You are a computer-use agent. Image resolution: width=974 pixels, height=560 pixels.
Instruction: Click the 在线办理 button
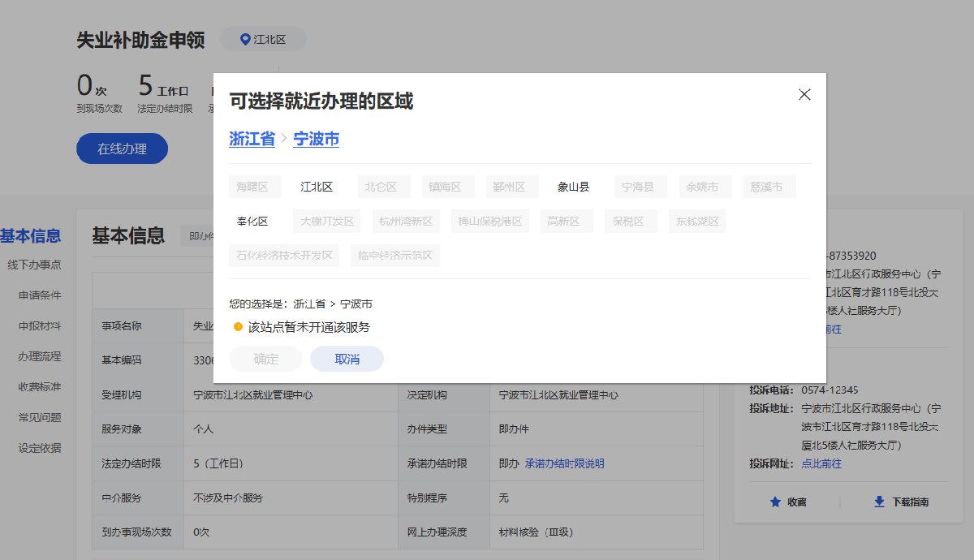coord(122,149)
